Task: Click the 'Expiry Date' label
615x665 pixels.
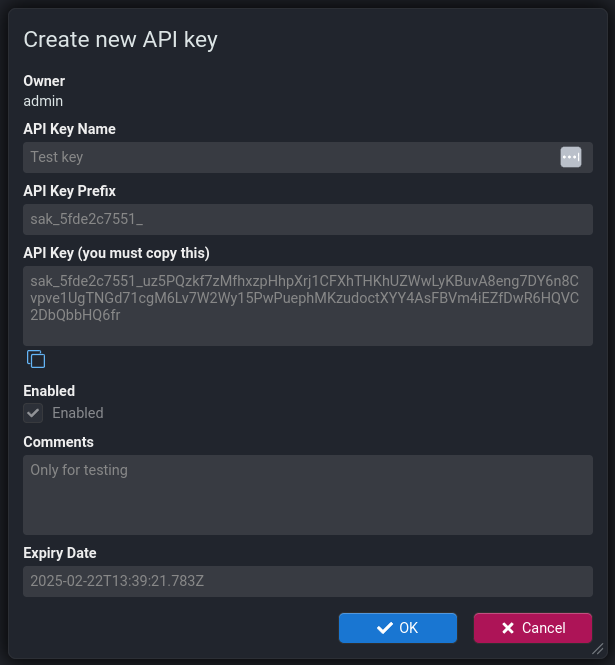Action: (60, 553)
